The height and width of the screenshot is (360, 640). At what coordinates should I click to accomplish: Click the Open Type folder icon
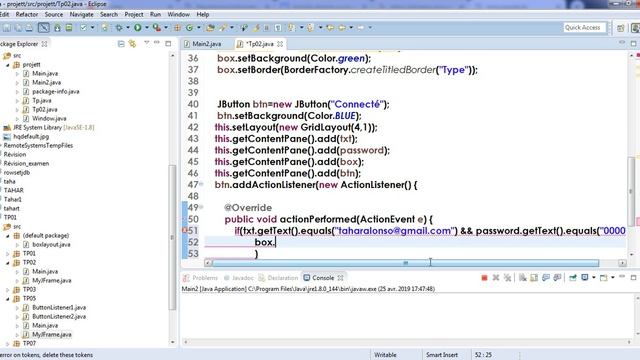click(210, 28)
